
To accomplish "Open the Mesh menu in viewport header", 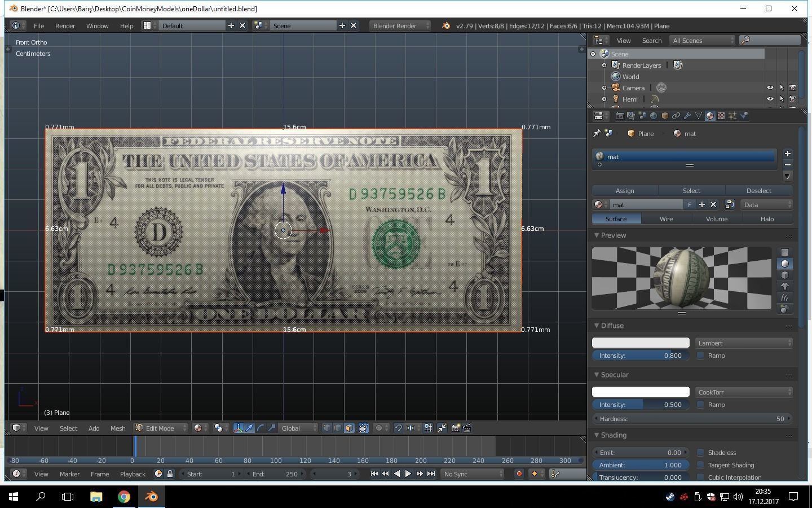I will 118,428.
